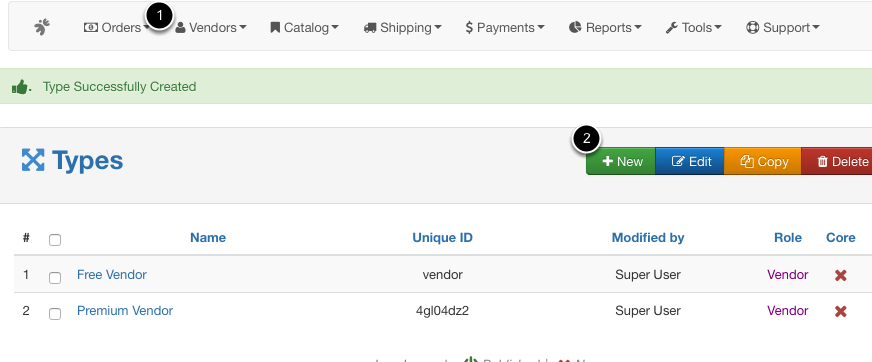This screenshot has width=872, height=362.
Task: Open the Orders menu
Action: coord(116,27)
